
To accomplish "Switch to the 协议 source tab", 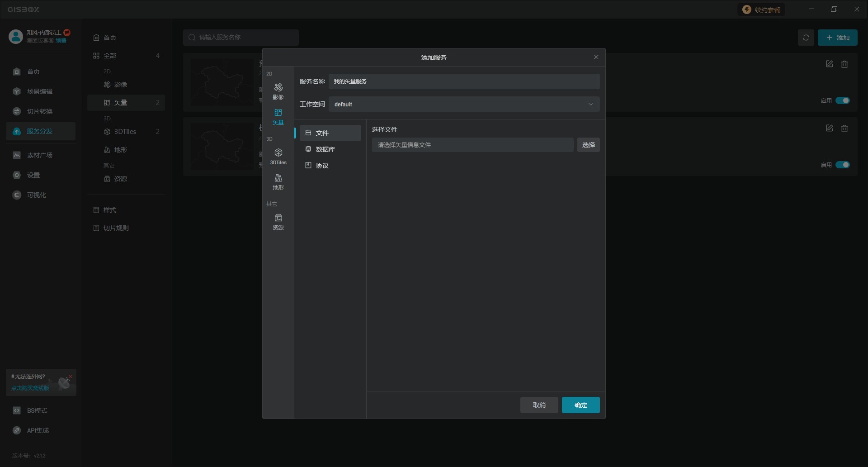I will [330, 166].
